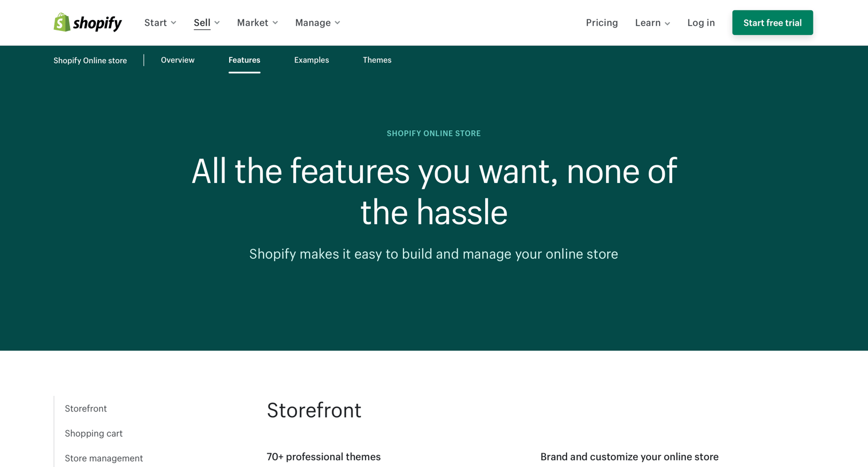
Task: Jump to the Shopping cart section
Action: [94, 433]
